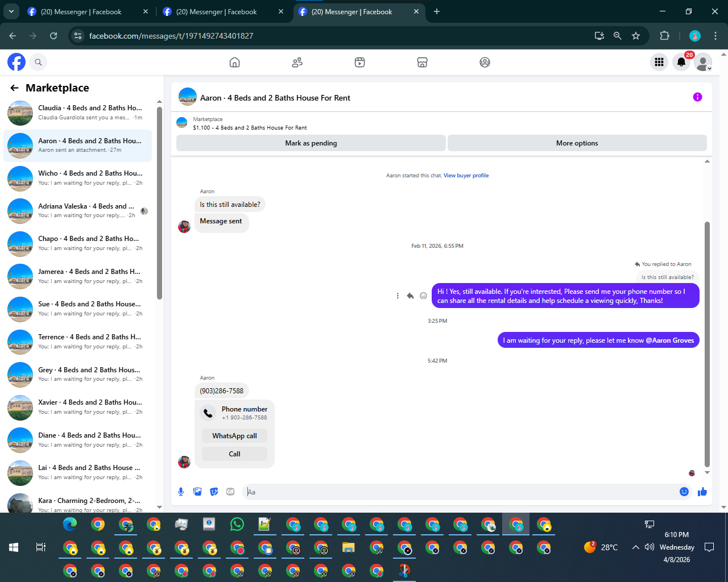Open the Marketplace storefront icon
The width and height of the screenshot is (728, 582).
pyautogui.click(x=422, y=62)
